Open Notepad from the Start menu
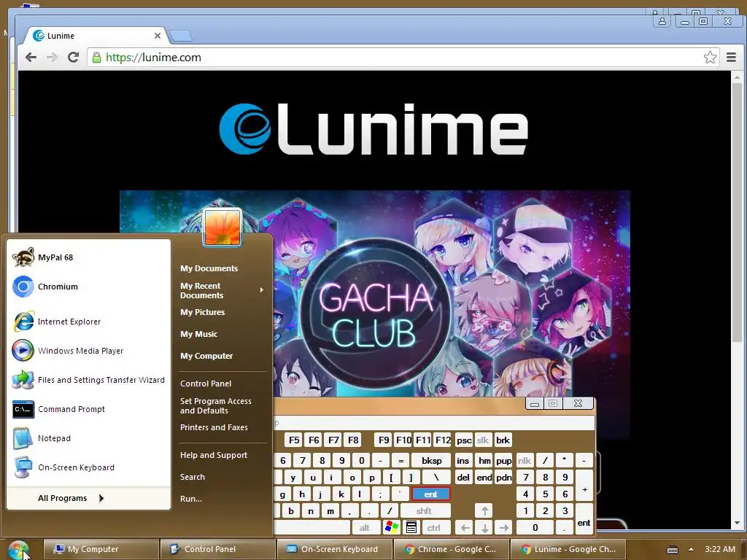 click(88, 438)
